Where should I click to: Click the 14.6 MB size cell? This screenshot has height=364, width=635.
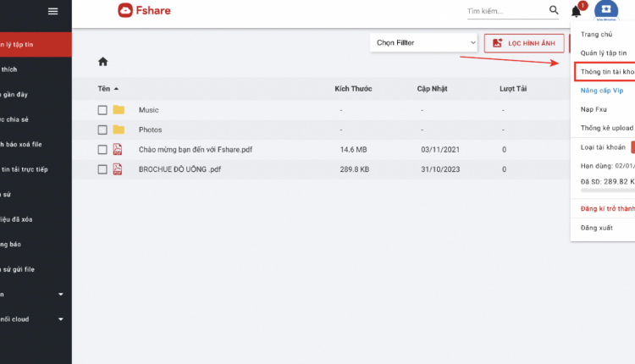point(353,150)
